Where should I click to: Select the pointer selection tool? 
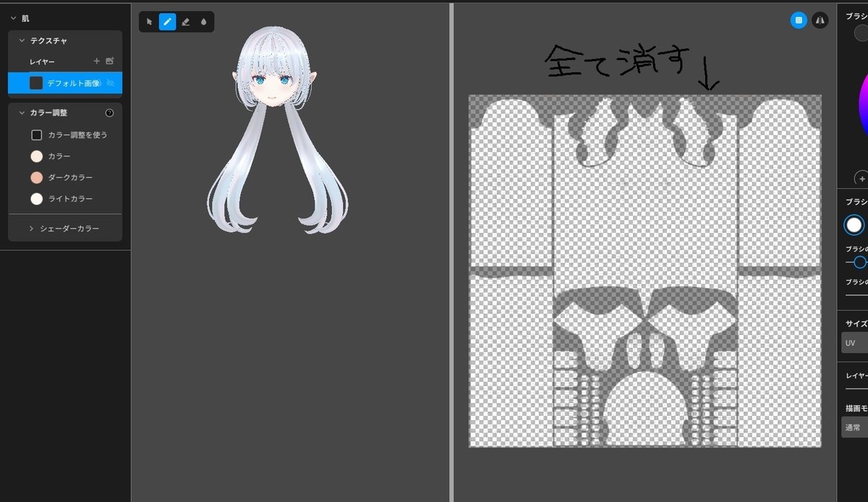(x=150, y=22)
